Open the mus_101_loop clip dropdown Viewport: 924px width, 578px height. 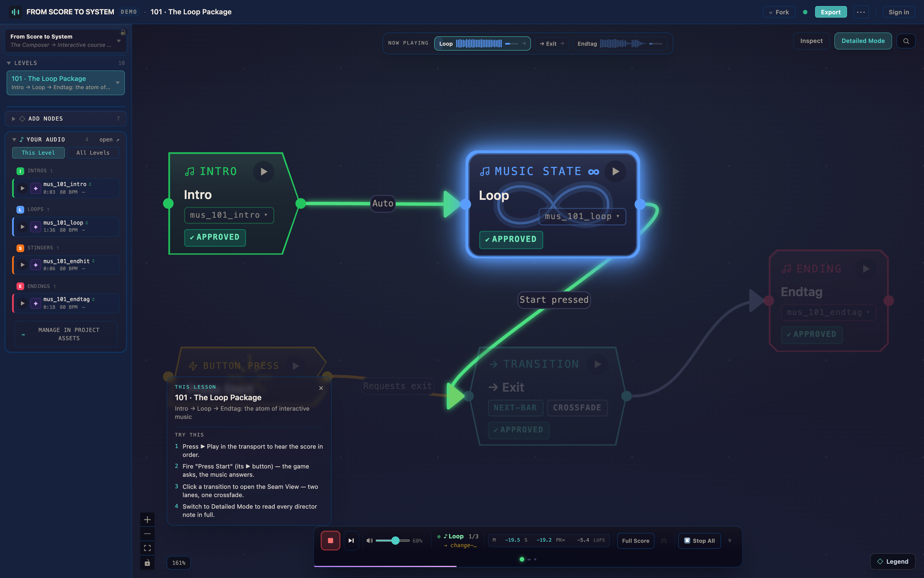(x=582, y=216)
